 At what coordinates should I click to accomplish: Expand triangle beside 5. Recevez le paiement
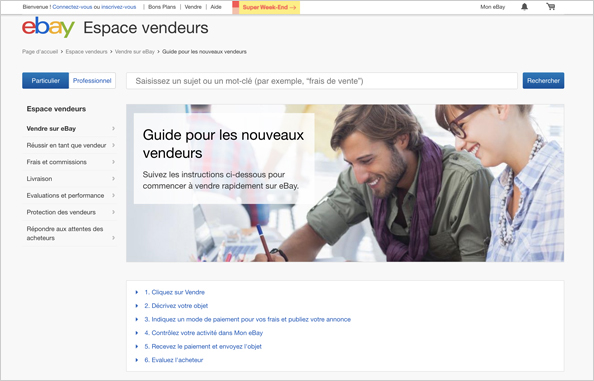pyautogui.click(x=137, y=347)
